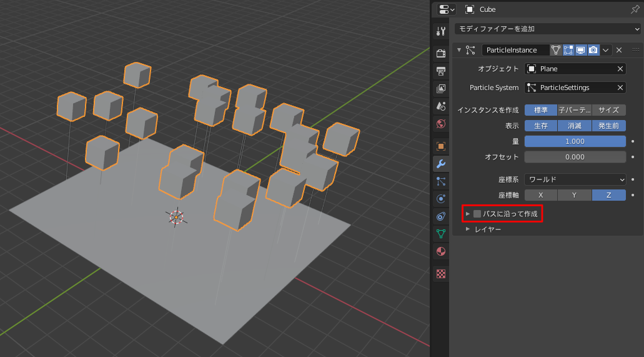Image resolution: width=644 pixels, height=357 pixels.
Task: Open the Object properties tab
Action: 441,146
